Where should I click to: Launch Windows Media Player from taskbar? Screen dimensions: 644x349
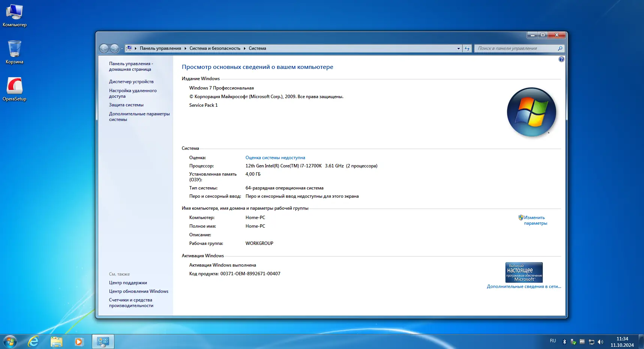(x=79, y=342)
